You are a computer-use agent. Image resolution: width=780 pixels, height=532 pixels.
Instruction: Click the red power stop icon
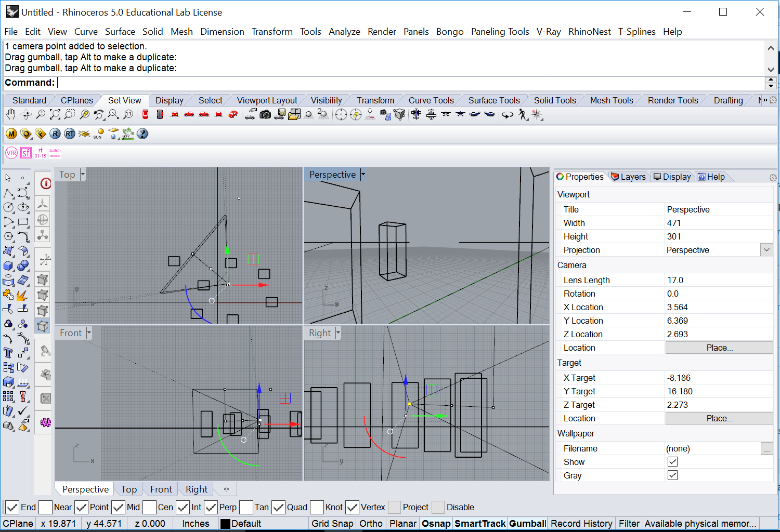pos(45,183)
